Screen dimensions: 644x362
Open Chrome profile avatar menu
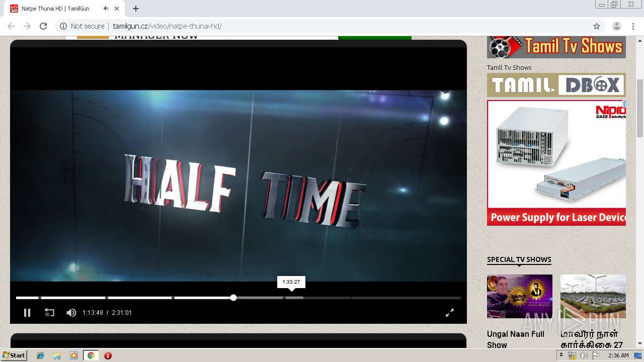click(617, 26)
